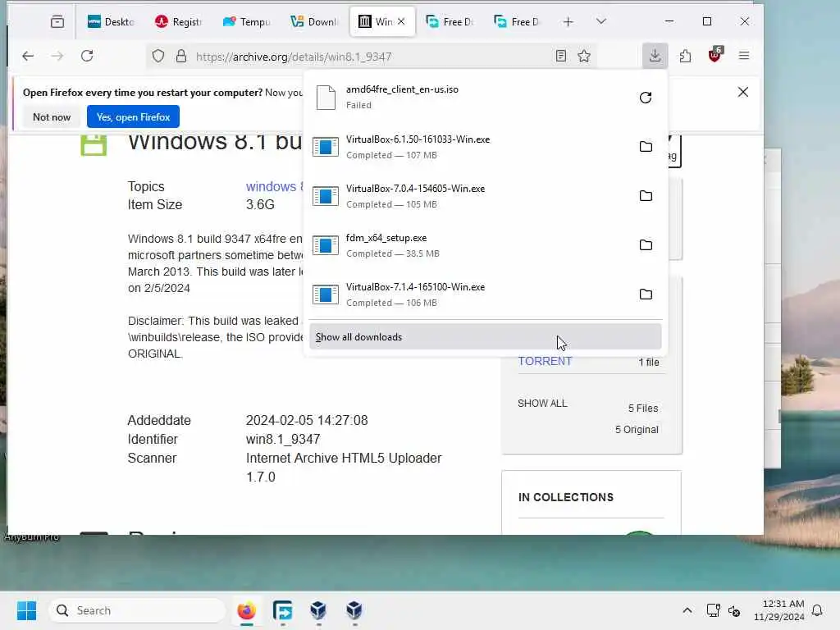Go forward one page
Viewport: 840px width, 630px height.
[57, 56]
